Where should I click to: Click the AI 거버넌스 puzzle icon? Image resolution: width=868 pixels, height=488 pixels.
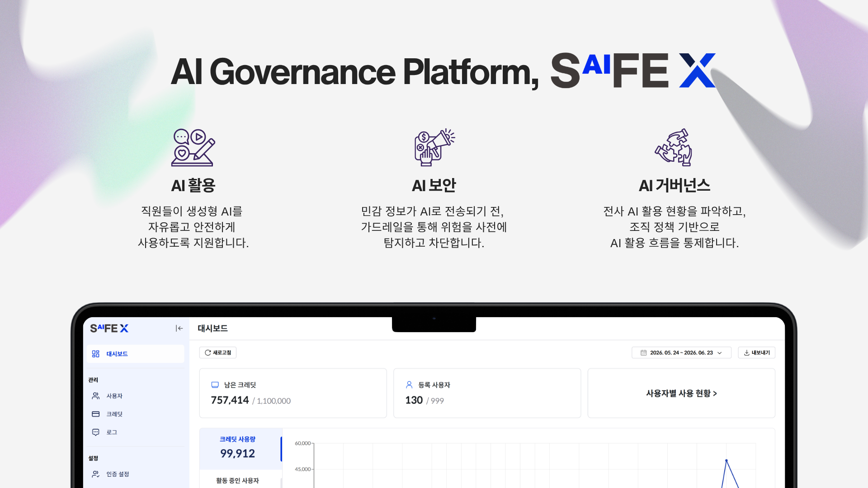(674, 147)
